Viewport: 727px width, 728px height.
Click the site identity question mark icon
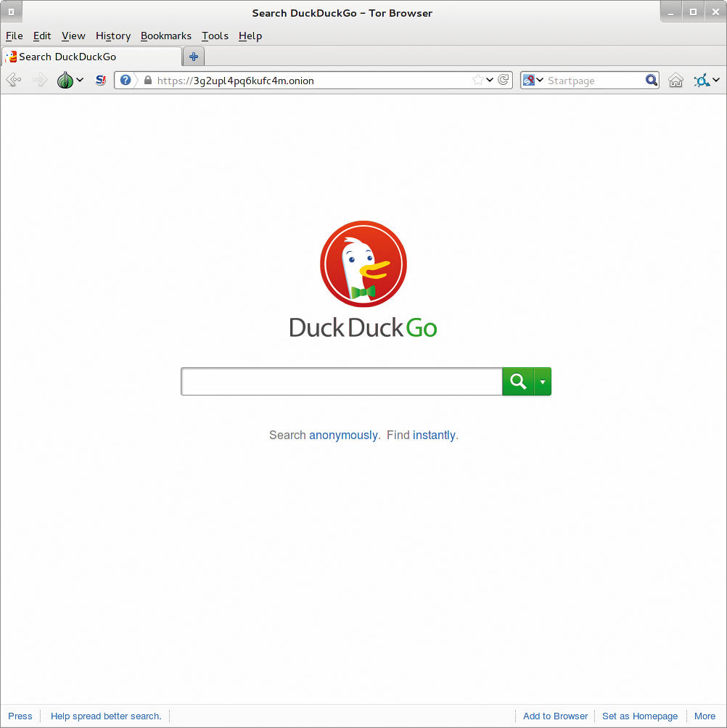pyautogui.click(x=126, y=81)
